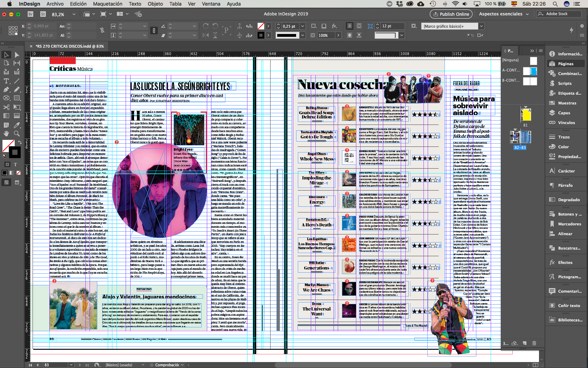Click the effects fx icon
588x368 pixels.
tap(334, 26)
